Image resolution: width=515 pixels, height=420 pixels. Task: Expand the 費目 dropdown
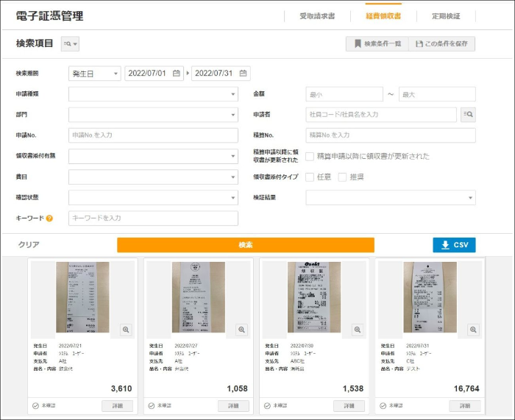coord(153,177)
